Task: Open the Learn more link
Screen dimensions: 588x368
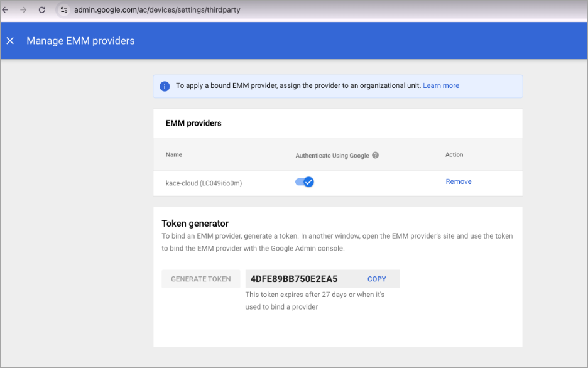Action: pos(440,85)
